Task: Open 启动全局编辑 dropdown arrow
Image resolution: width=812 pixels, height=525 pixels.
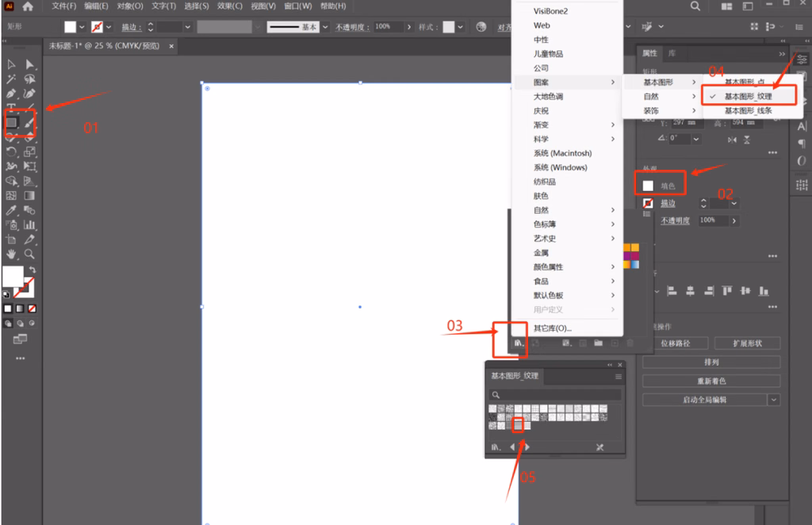Action: 774,400
